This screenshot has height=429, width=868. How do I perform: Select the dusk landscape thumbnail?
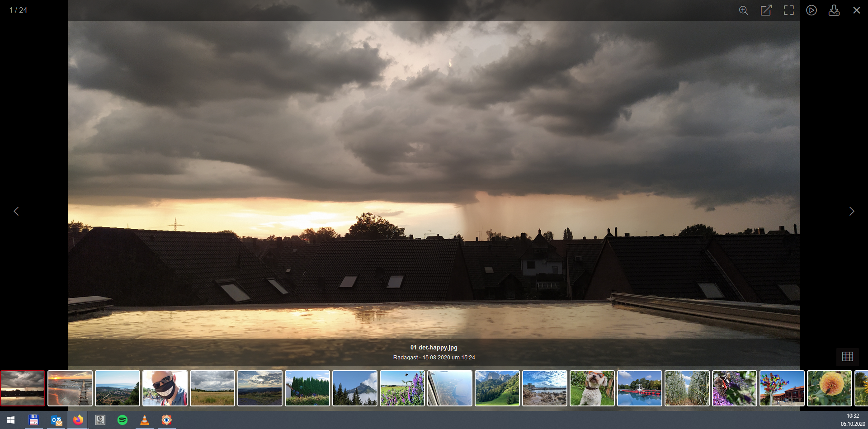click(260, 388)
